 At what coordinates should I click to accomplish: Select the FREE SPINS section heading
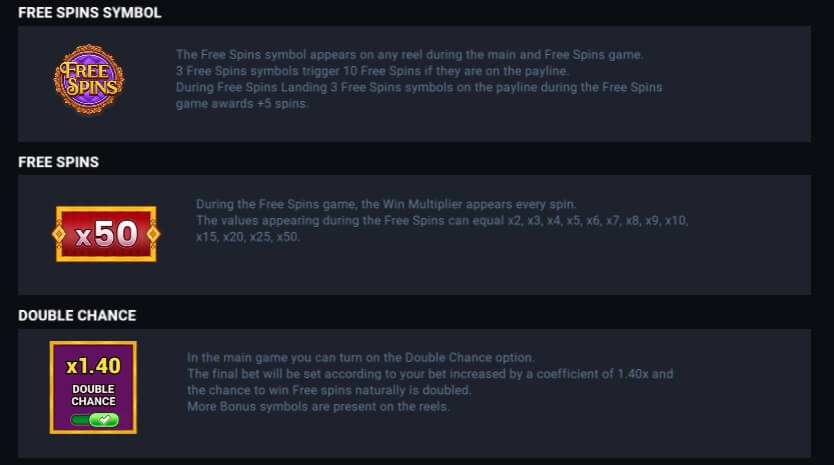point(59,162)
